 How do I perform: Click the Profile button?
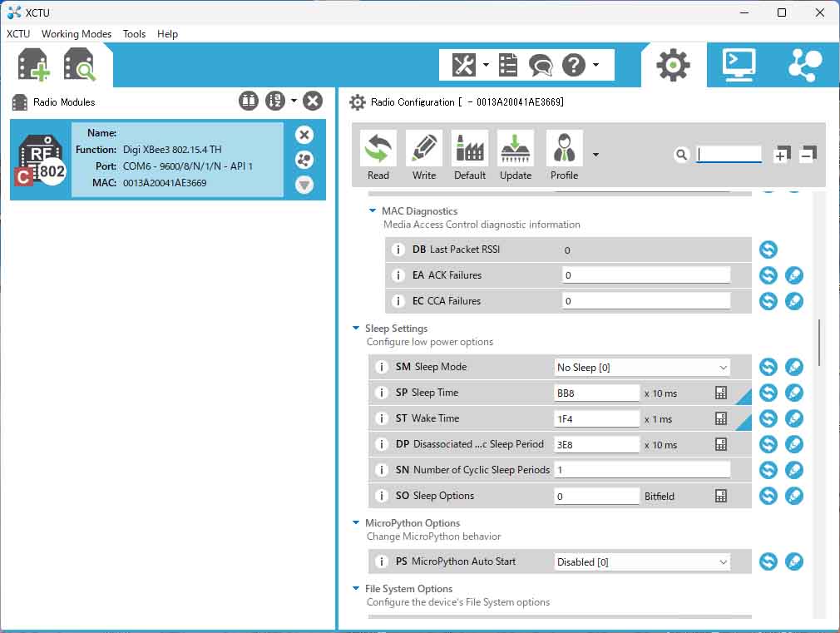564,156
